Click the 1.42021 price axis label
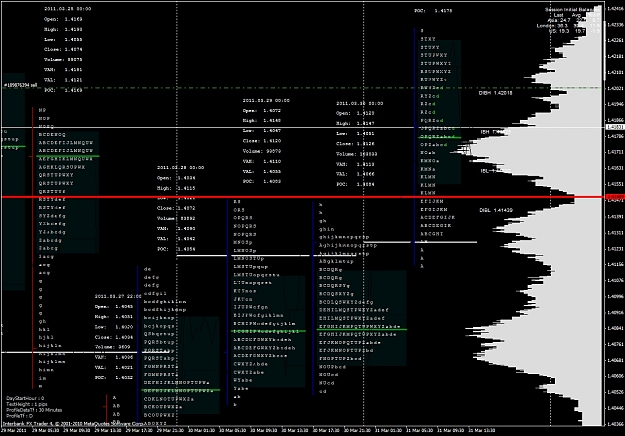625x436 pixels. click(x=615, y=88)
